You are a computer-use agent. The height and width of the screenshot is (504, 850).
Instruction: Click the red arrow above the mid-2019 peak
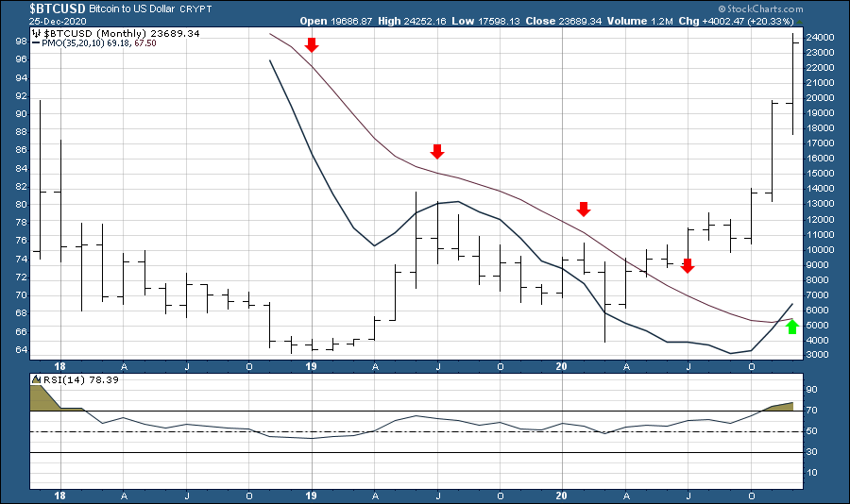coord(437,151)
